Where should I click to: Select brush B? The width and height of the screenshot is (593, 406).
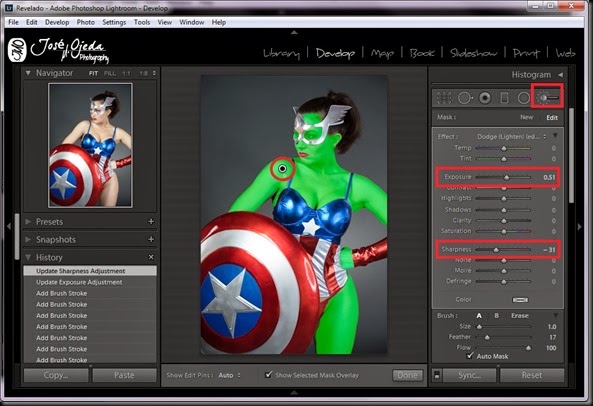pos(497,316)
